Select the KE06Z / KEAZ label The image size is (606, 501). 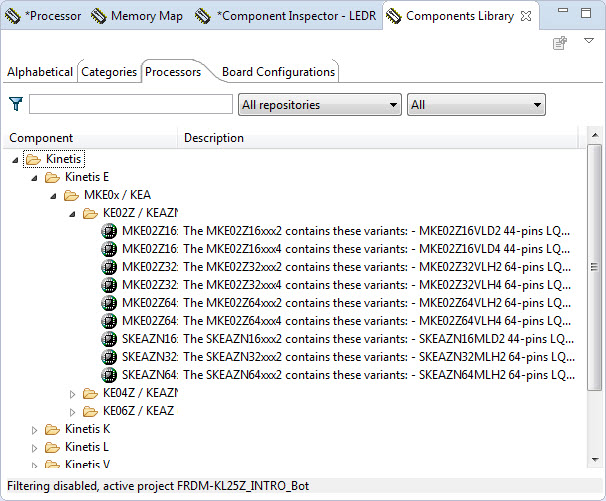138,411
